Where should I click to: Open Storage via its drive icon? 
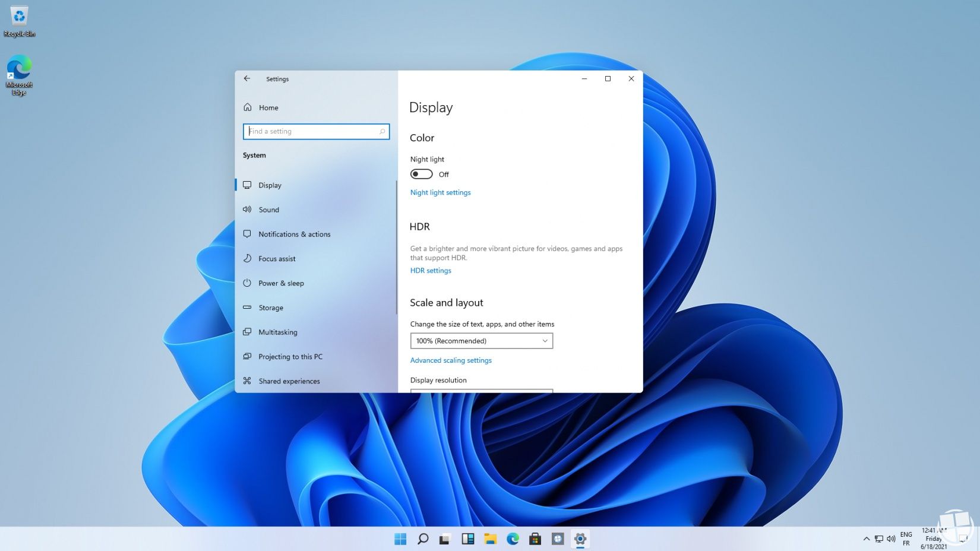pos(248,308)
